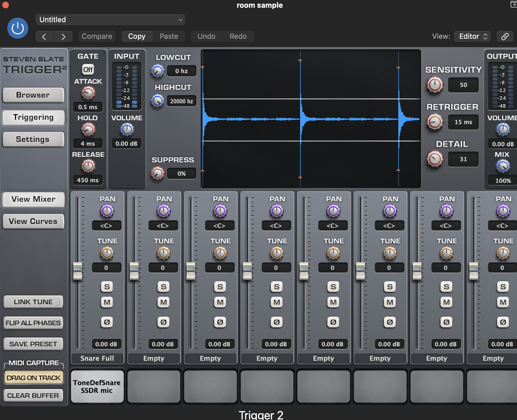The height and width of the screenshot is (420, 517).
Task: Click the CLEAR BUFFER button
Action: point(33,395)
